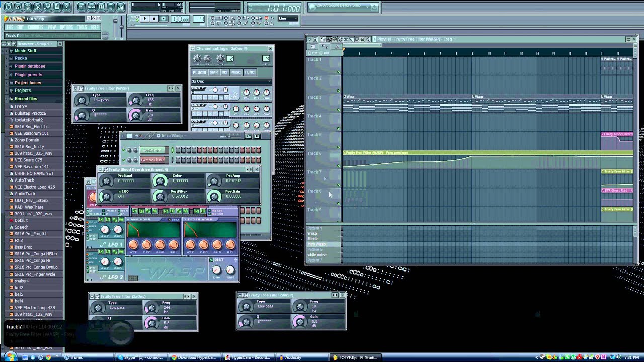Screen dimensions: 644x362
Task: Open the keyboard editor icon in step sequencer
Action: pyautogui.click(x=257, y=136)
